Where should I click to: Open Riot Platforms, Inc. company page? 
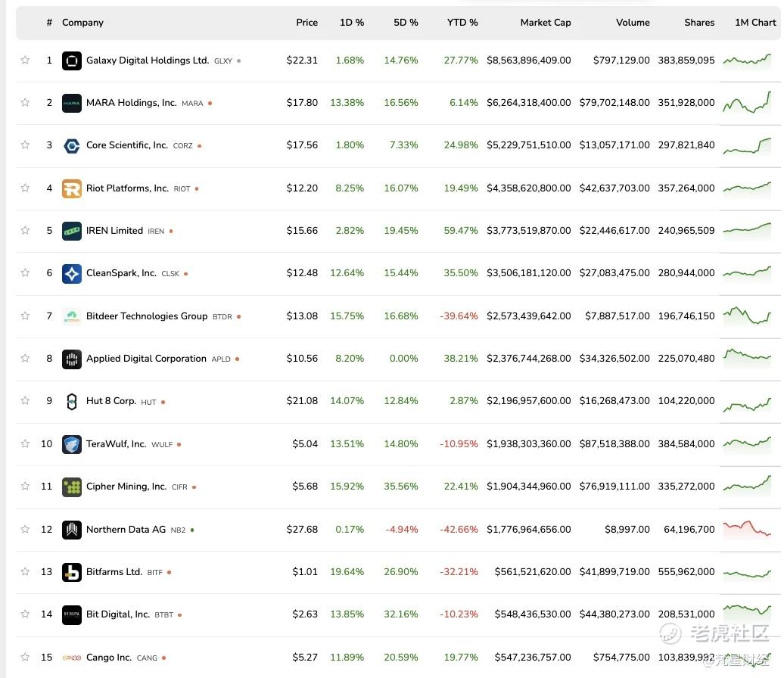tap(127, 188)
